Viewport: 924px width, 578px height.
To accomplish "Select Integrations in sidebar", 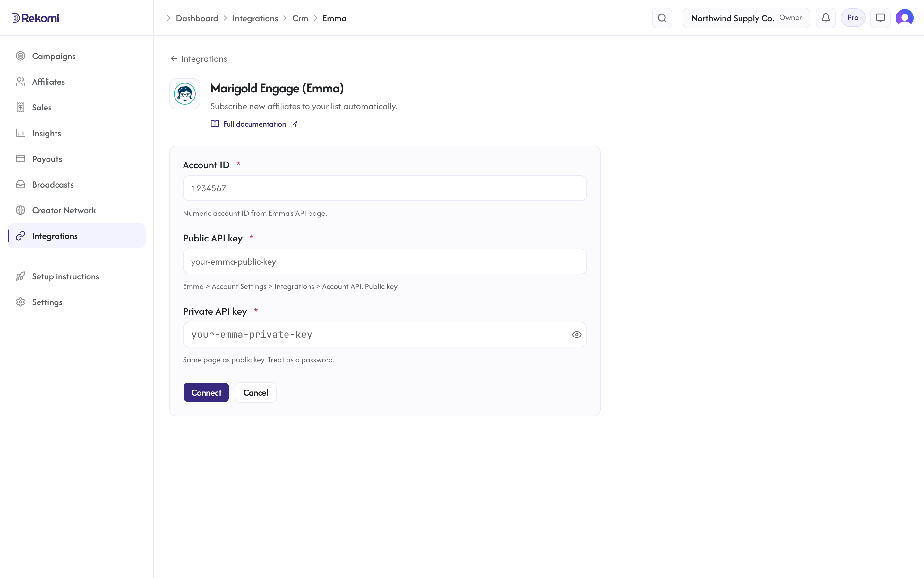I will tap(76, 236).
